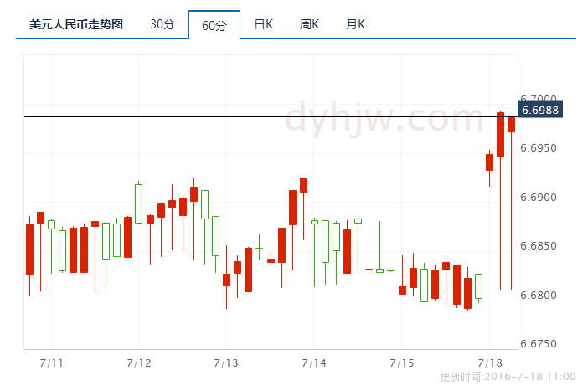The height and width of the screenshot is (386, 588).
Task: Click the update time 2016-7-18 11:00 text
Action: pyautogui.click(x=508, y=377)
